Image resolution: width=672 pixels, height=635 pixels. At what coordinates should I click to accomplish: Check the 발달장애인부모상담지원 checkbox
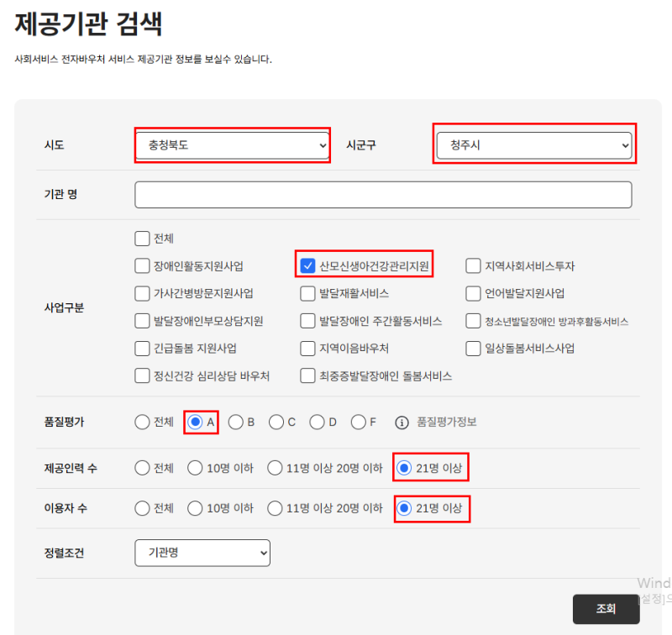(x=142, y=321)
